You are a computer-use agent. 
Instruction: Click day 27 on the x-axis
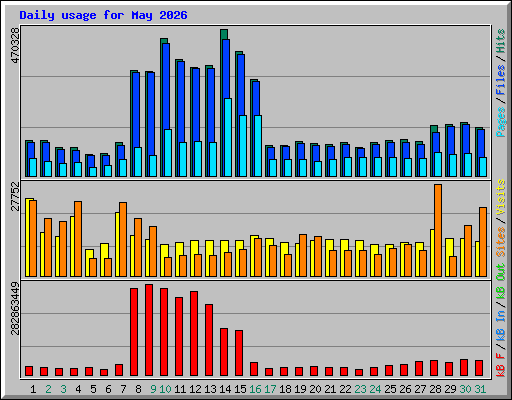(x=420, y=389)
